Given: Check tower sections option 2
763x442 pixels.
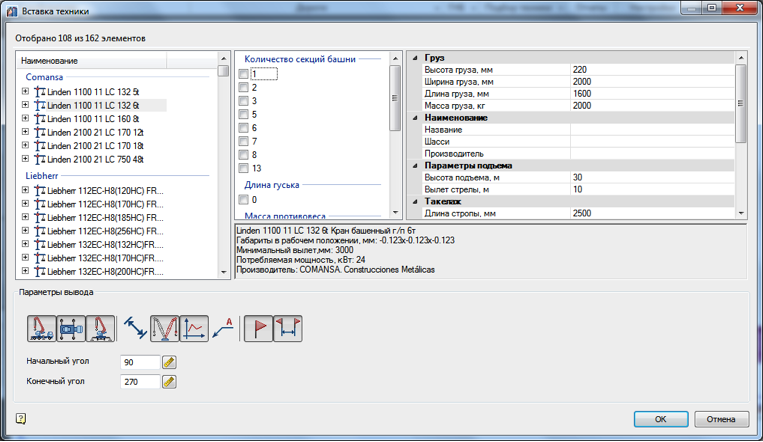Looking at the screenshot, I should 243,88.
